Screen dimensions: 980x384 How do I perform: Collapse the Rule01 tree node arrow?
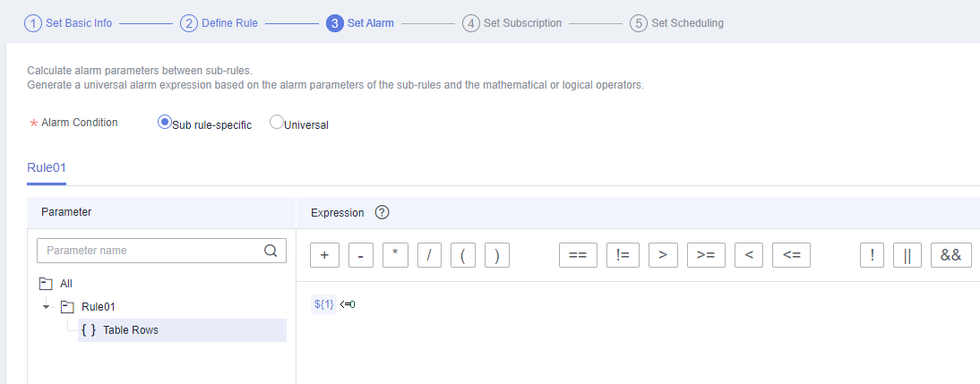tap(47, 307)
